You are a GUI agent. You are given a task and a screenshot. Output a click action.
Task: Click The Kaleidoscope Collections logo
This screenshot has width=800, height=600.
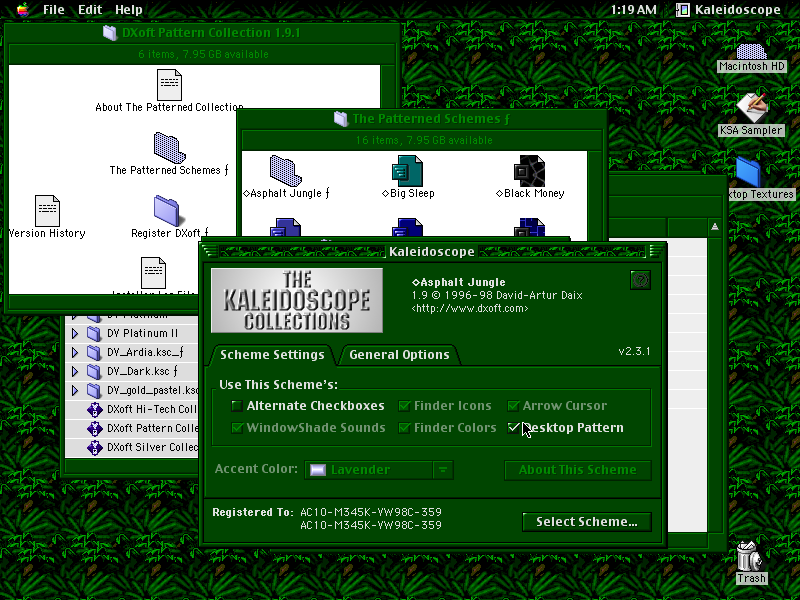(x=297, y=301)
